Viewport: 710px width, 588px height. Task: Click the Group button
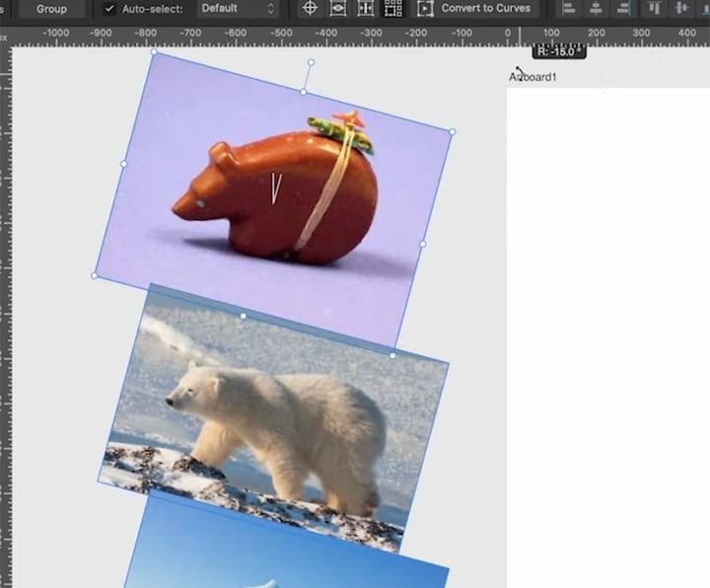(x=51, y=9)
